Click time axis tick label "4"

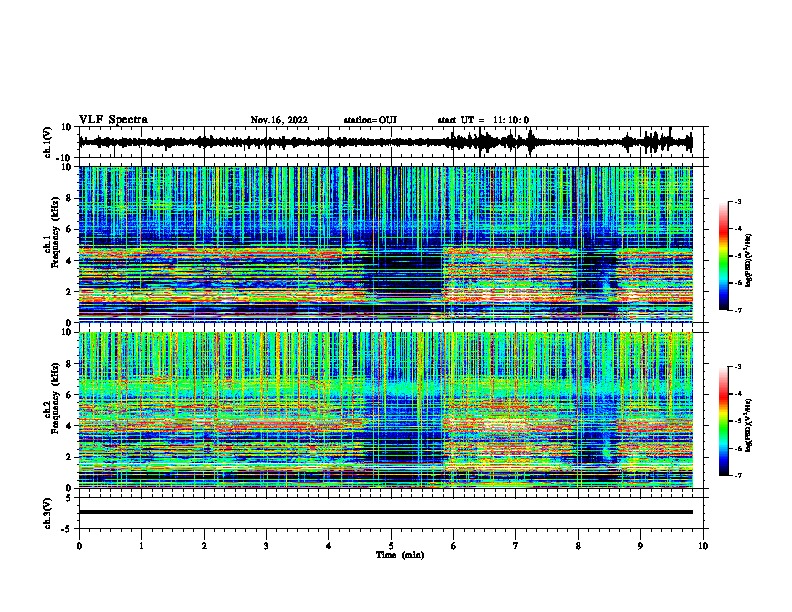(x=328, y=546)
